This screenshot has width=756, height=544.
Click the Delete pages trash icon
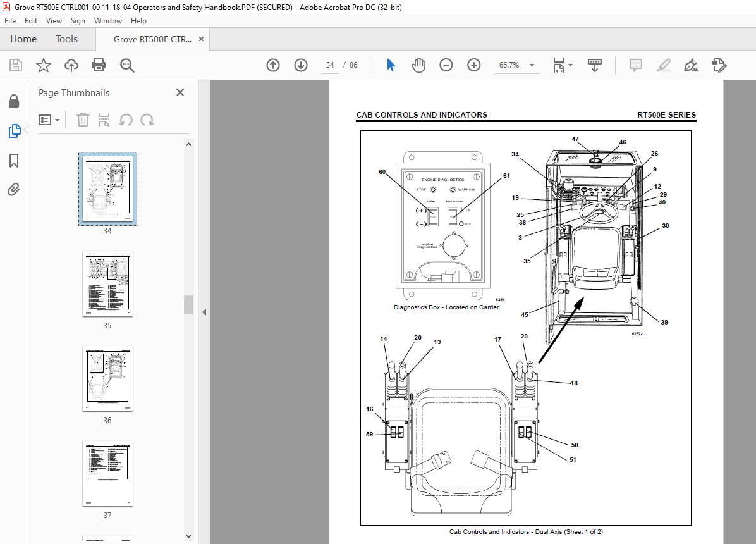pyautogui.click(x=83, y=120)
